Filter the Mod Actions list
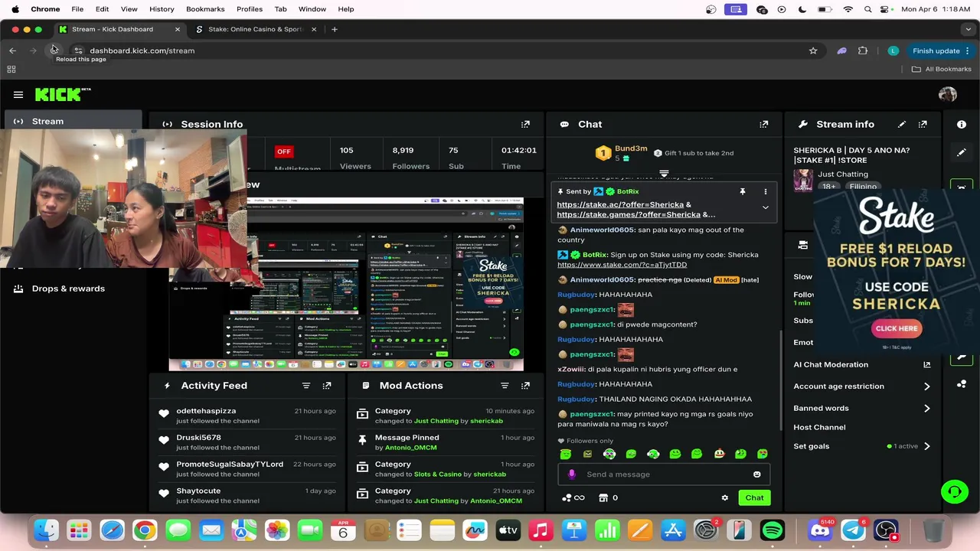The height and width of the screenshot is (551, 980). click(x=505, y=386)
